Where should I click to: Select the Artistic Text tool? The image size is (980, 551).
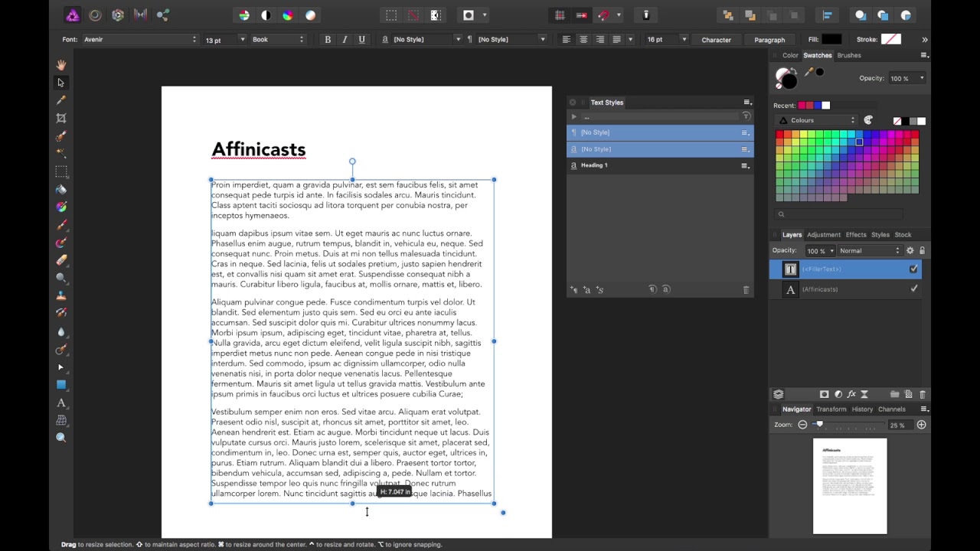click(x=61, y=403)
